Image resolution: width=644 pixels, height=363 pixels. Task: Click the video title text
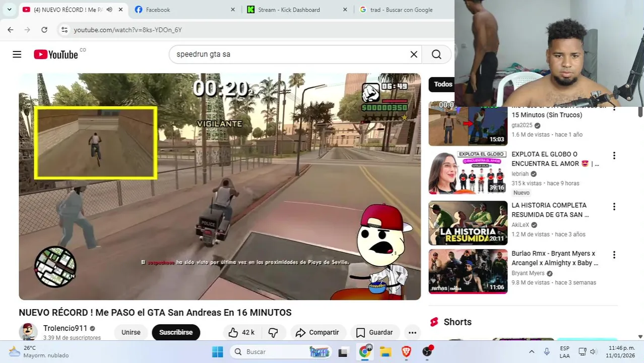tap(155, 313)
